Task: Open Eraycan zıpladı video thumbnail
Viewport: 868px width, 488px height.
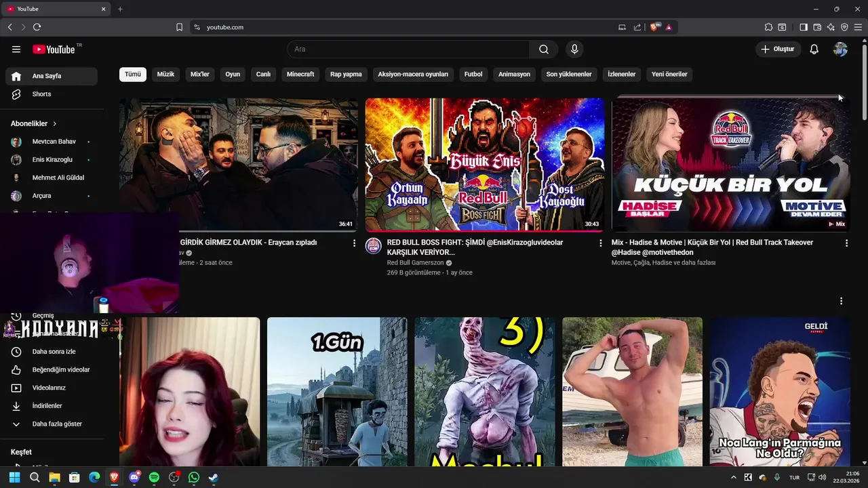Action: point(239,165)
